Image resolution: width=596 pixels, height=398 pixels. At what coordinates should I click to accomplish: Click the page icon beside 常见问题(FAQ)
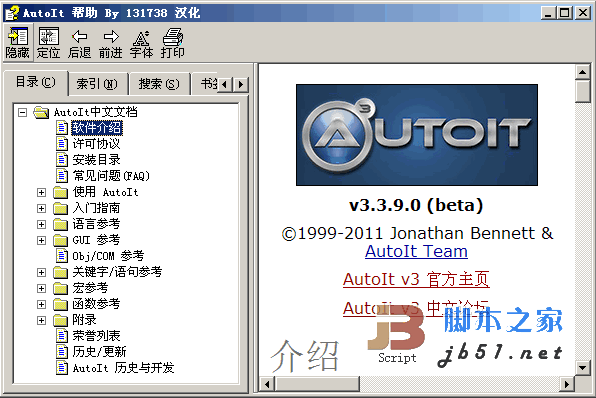pyautogui.click(x=62, y=176)
